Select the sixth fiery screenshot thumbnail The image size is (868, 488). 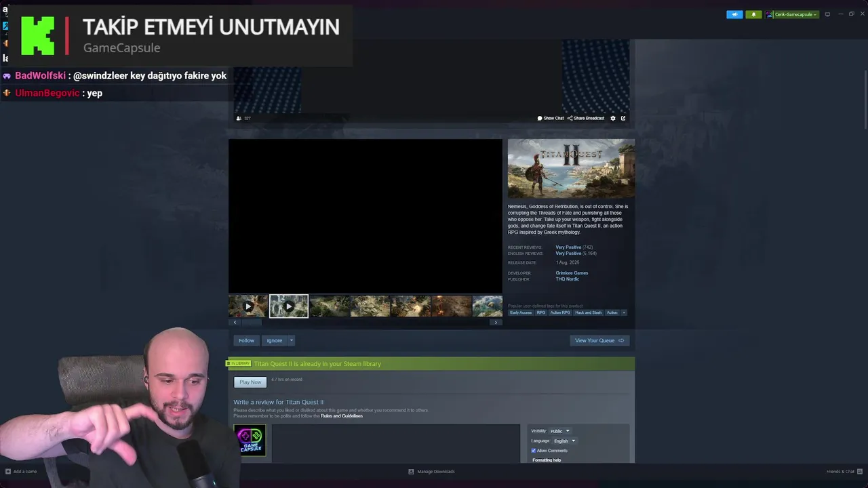(452, 306)
